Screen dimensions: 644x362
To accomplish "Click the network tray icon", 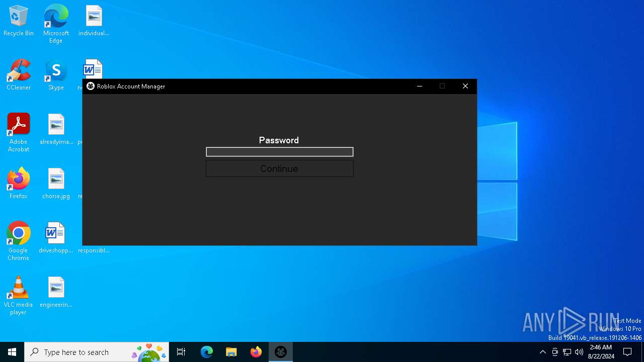I will [567, 352].
